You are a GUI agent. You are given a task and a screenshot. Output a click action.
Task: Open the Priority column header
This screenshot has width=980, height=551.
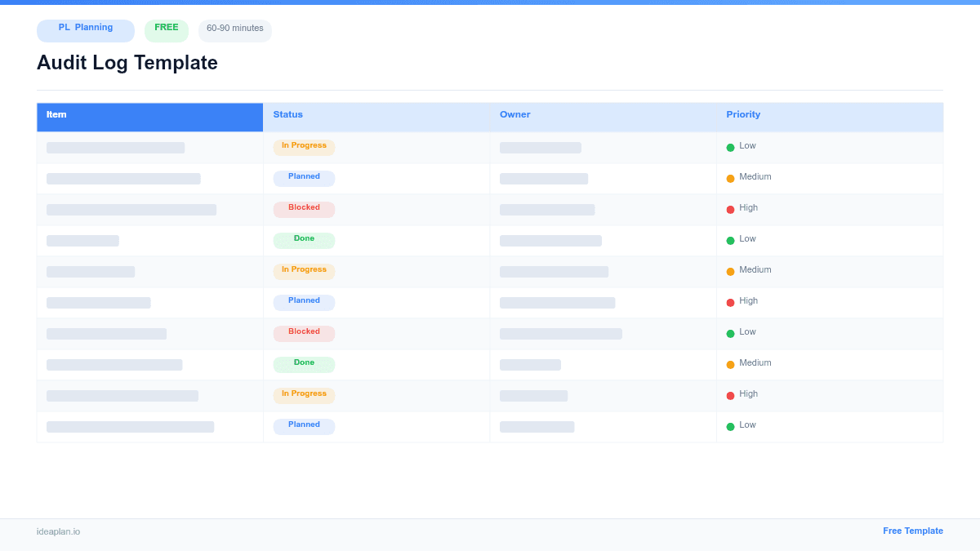(x=743, y=114)
